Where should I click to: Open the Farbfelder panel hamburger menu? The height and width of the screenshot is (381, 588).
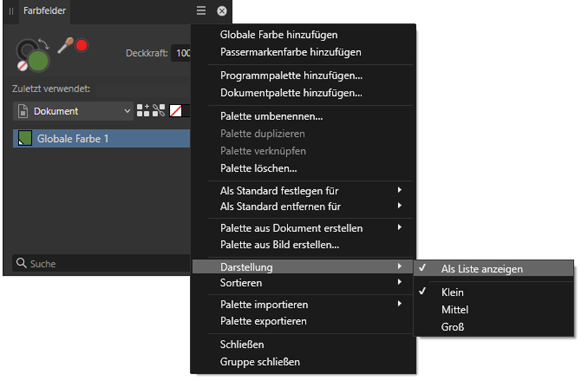pos(201,11)
